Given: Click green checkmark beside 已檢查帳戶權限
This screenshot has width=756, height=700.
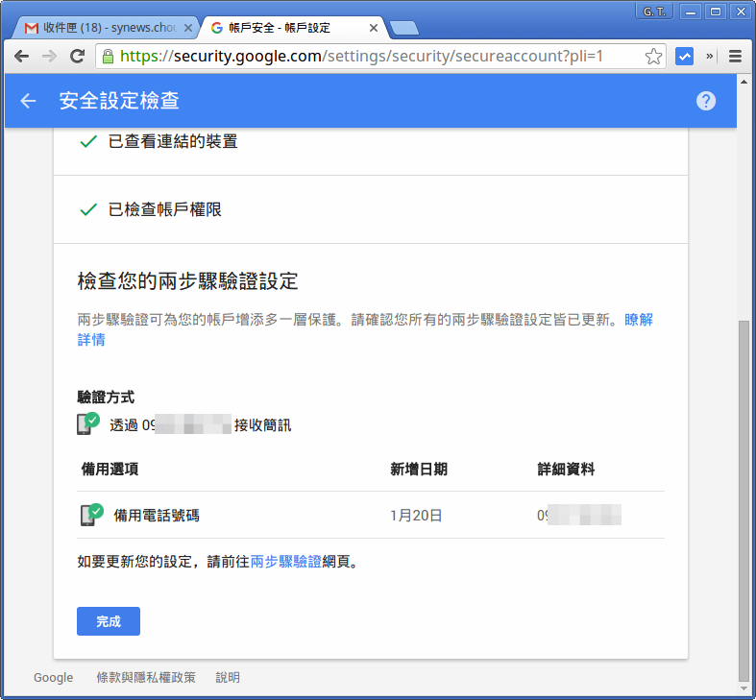Looking at the screenshot, I should click(88, 209).
